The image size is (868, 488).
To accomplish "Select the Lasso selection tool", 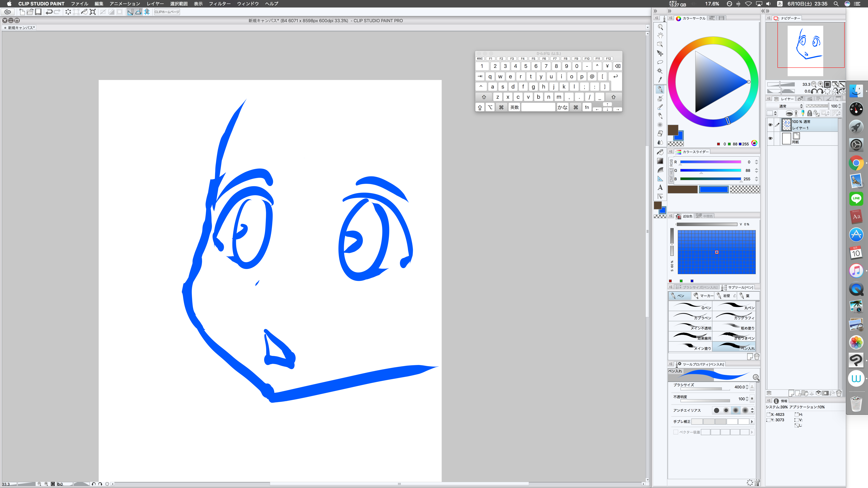I will point(660,62).
